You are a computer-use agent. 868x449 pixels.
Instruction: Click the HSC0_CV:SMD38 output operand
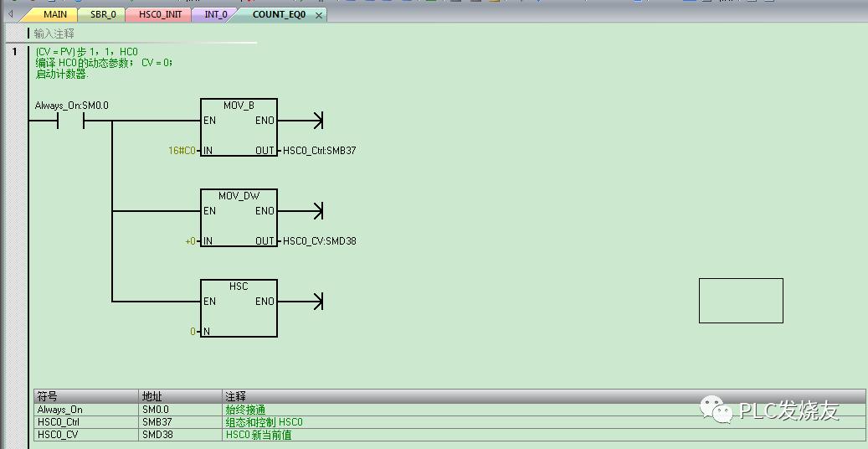(320, 241)
